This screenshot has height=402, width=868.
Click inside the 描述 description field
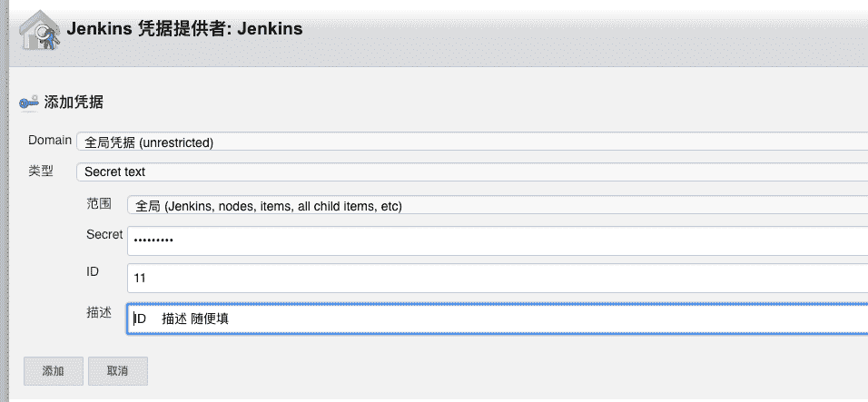(498, 319)
